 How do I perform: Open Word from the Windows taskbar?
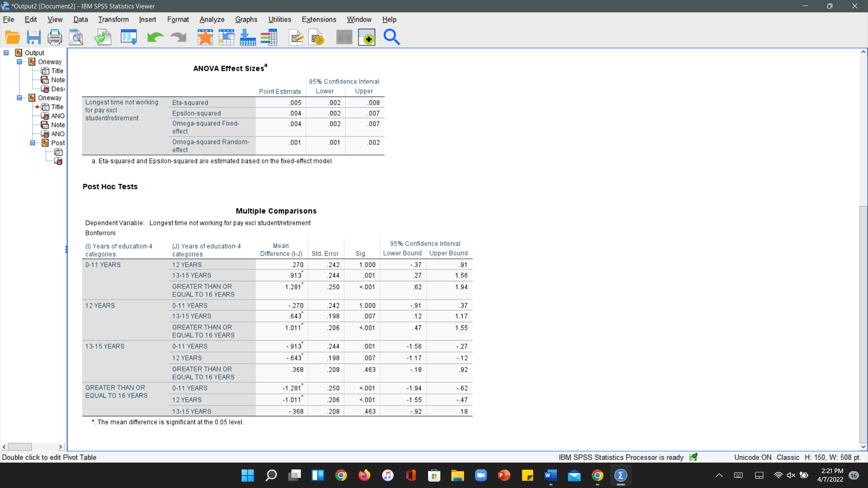coord(551,475)
